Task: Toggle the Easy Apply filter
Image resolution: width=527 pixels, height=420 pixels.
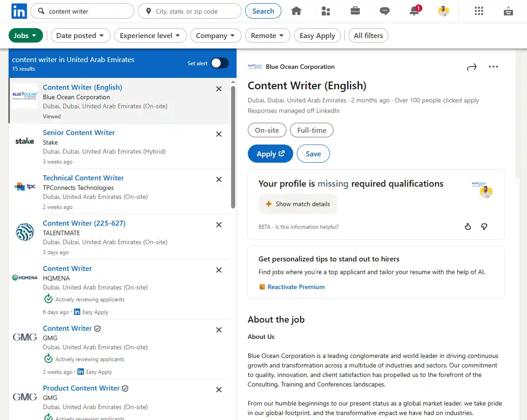Action: pos(317,36)
